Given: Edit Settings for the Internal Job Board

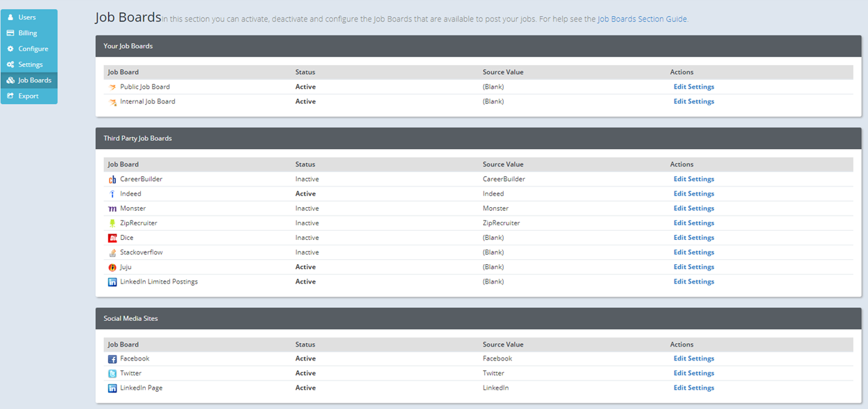Looking at the screenshot, I should click(693, 101).
